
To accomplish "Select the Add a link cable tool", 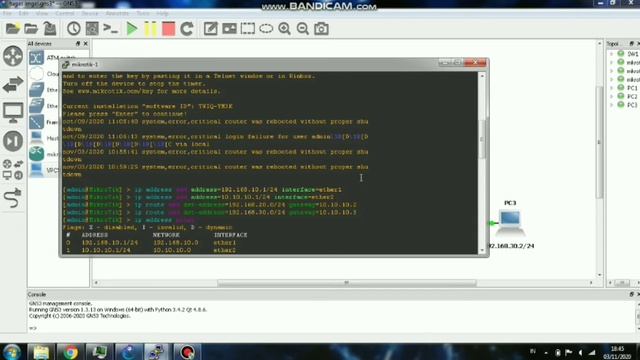I will pos(13,198).
